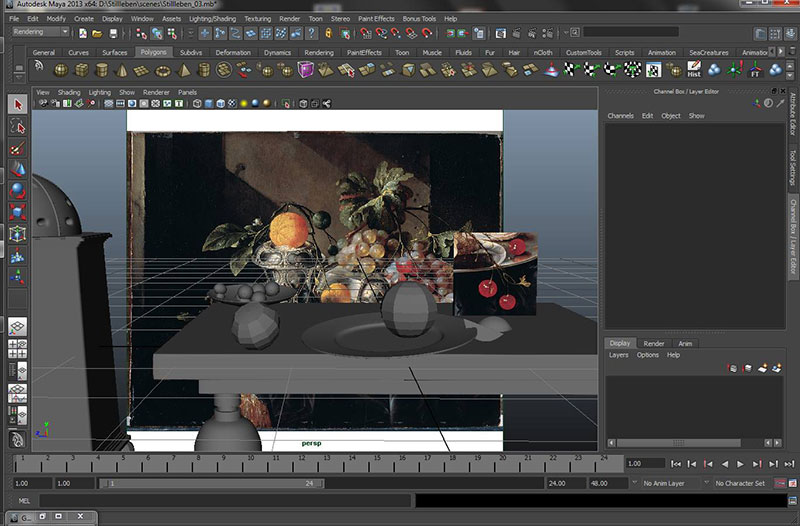Switch to the Render layer tab
The height and width of the screenshot is (526, 800).
[x=654, y=343]
